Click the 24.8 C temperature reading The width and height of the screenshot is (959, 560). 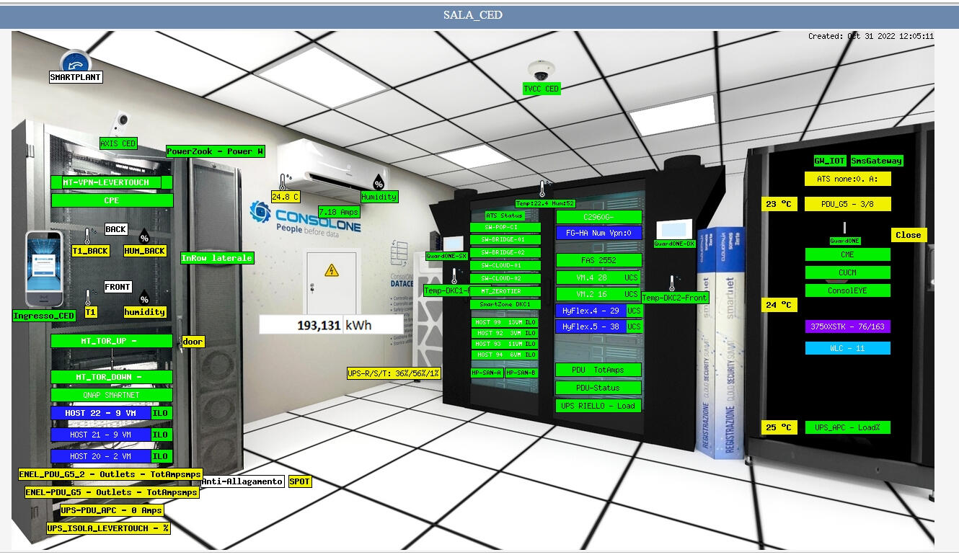[x=286, y=197]
